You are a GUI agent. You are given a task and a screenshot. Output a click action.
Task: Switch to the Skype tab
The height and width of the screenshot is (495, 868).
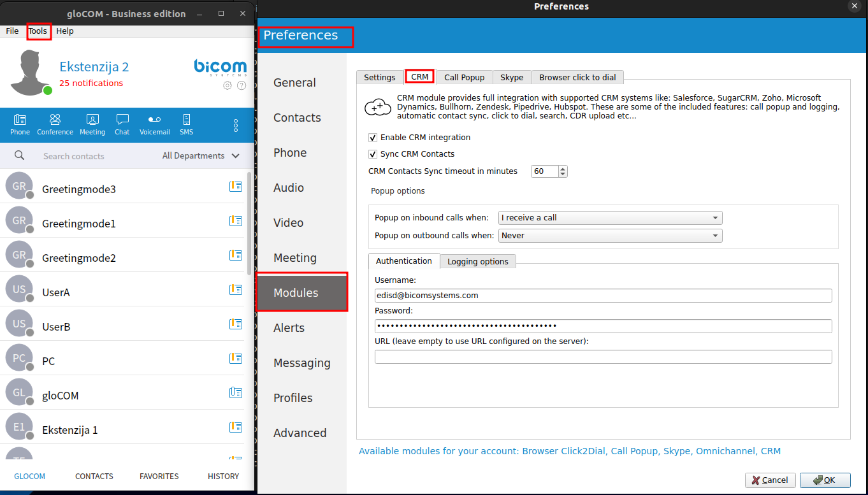(x=512, y=77)
